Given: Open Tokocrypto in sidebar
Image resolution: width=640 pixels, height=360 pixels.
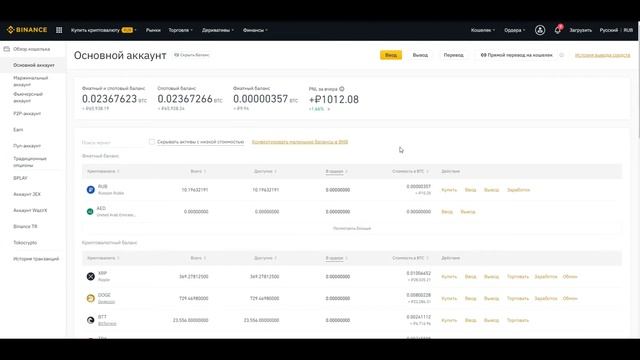Looking at the screenshot, I should point(25,242).
